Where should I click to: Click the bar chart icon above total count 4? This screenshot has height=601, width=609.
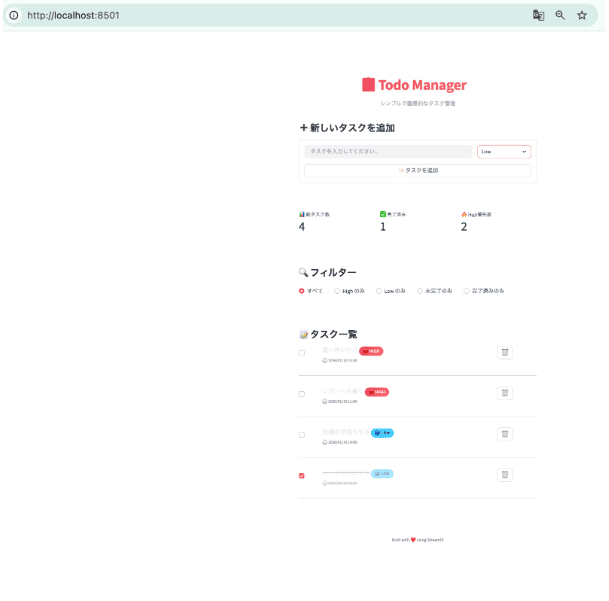(302, 214)
